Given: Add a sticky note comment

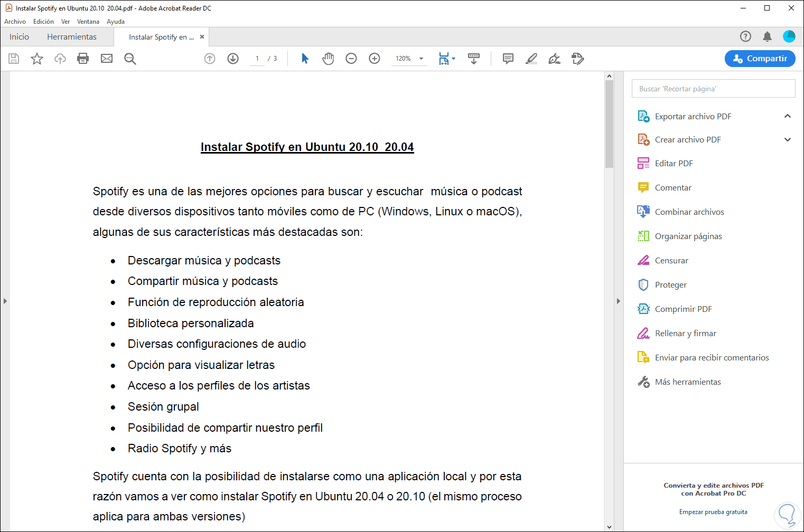Looking at the screenshot, I should [x=508, y=59].
